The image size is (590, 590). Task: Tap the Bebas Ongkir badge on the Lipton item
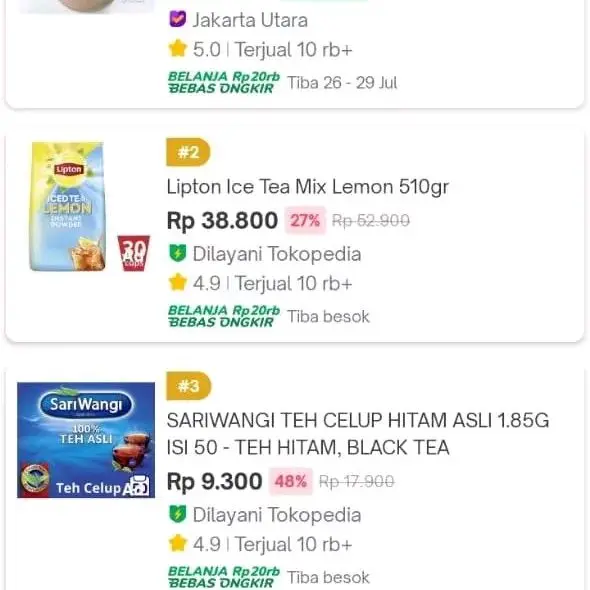(224, 316)
